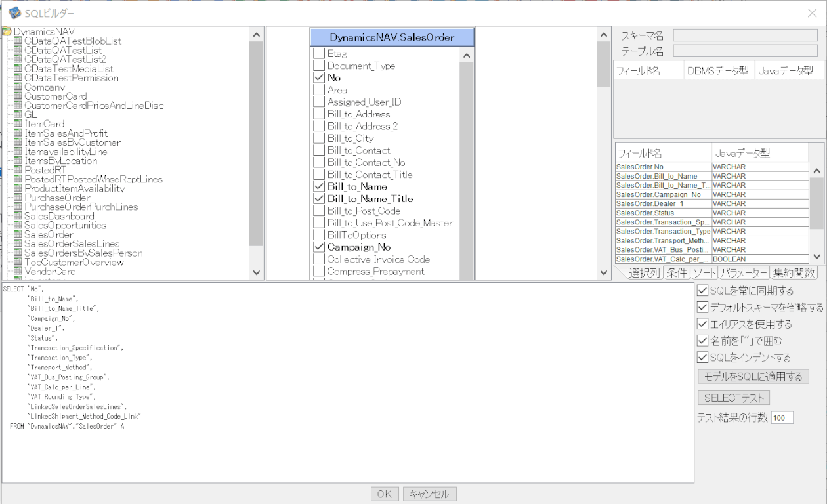
Task: Check the Etag column checkbox
Action: pyautogui.click(x=319, y=54)
